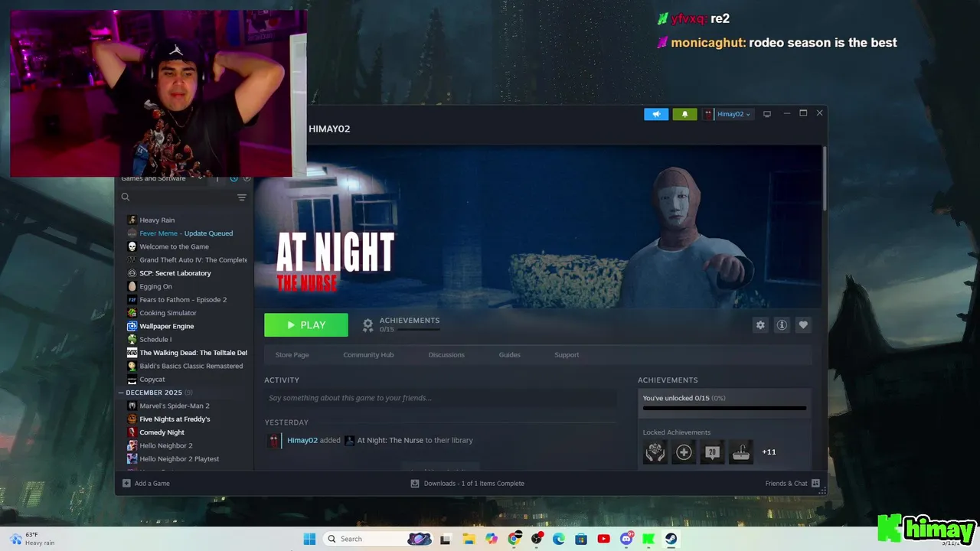
Task: Show the +11 more locked achievements
Action: tap(769, 452)
